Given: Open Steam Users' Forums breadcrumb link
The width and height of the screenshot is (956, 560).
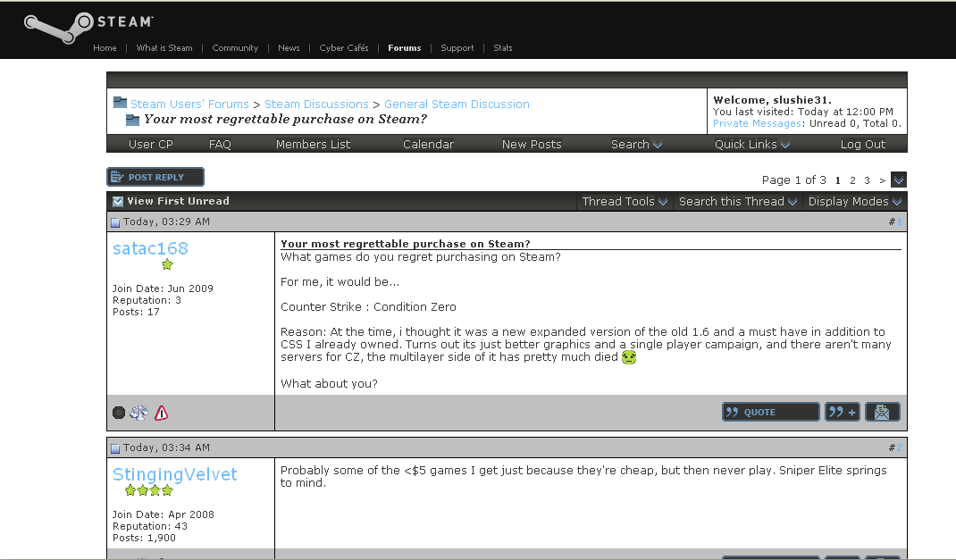Looking at the screenshot, I should tap(189, 104).
